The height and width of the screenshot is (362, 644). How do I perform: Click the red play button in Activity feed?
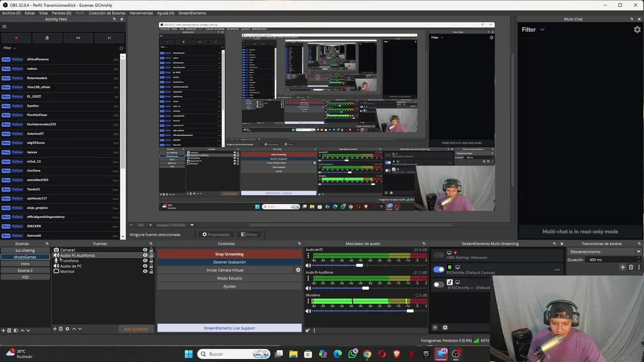16,38
